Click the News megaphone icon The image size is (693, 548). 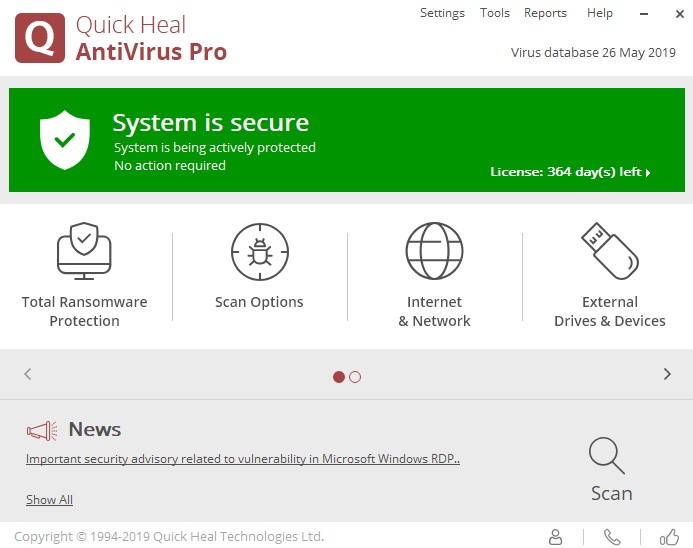pyautogui.click(x=41, y=431)
